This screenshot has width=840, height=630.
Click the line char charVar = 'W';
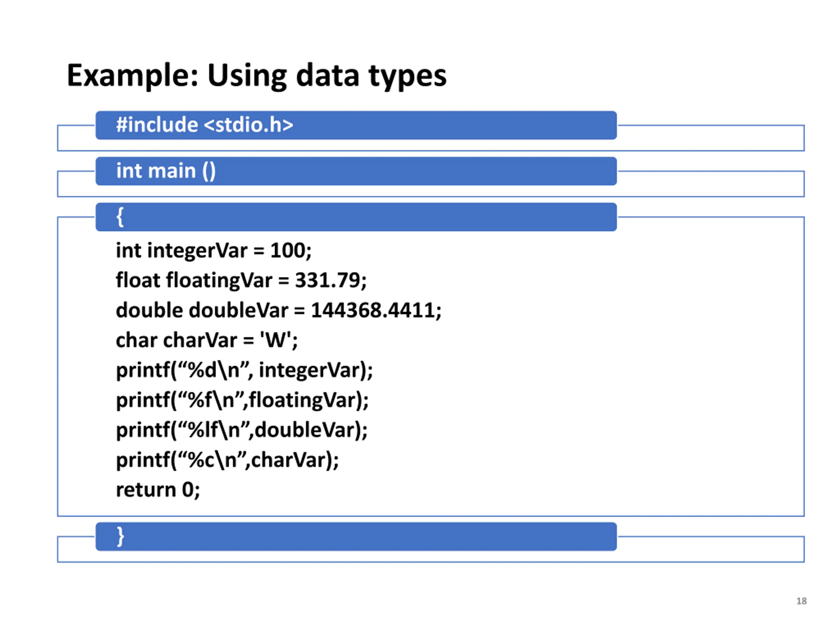coord(207,340)
